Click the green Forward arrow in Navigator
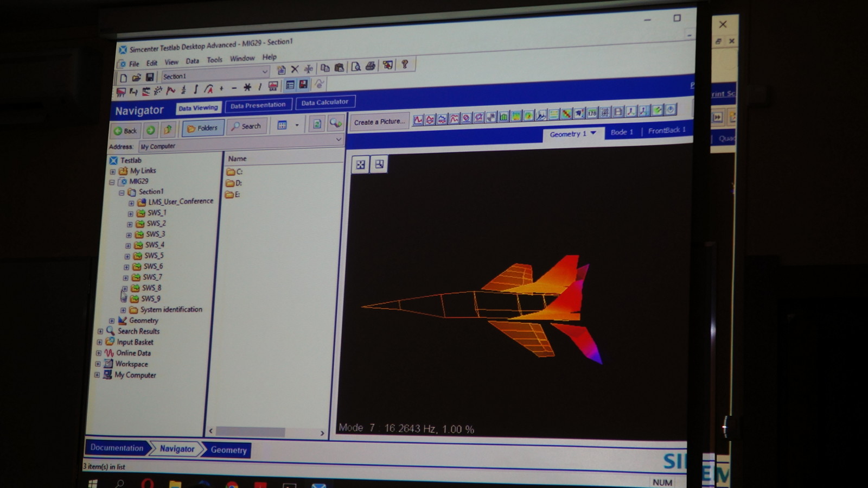Screen dimensions: 868x488 150,130
